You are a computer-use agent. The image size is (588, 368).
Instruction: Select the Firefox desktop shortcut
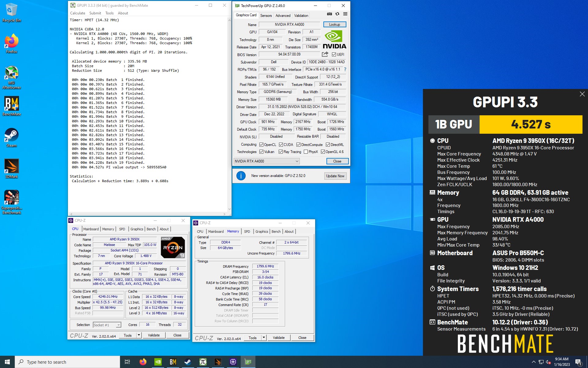pyautogui.click(x=11, y=44)
